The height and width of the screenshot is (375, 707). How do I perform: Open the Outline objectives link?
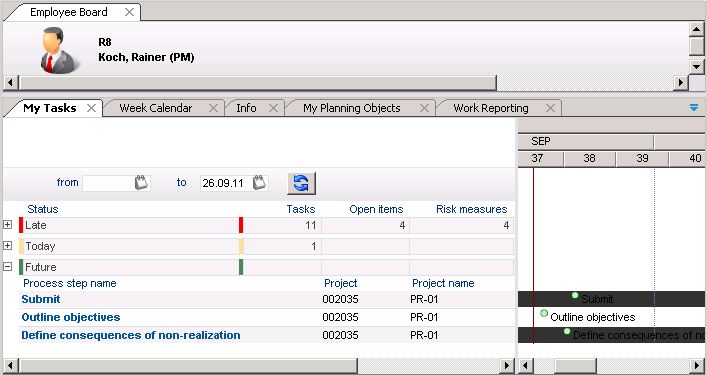point(71,317)
